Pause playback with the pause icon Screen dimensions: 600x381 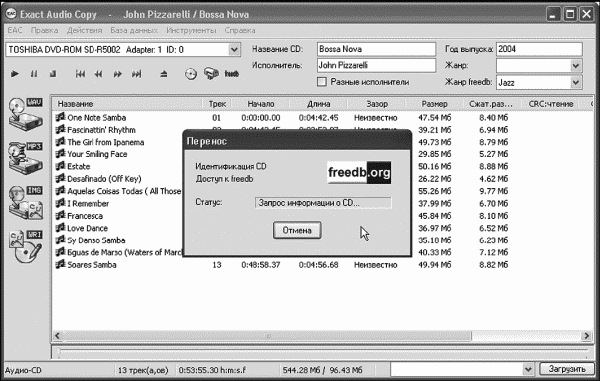point(34,74)
